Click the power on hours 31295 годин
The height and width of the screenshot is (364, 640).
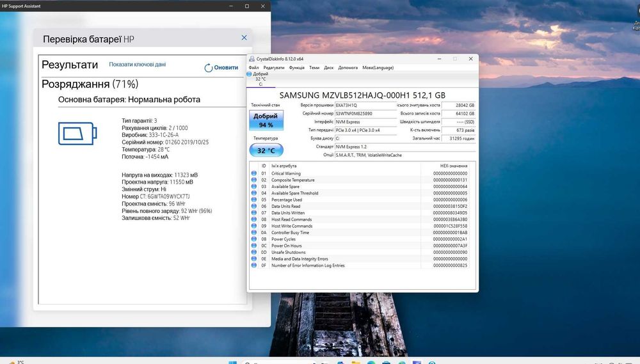point(459,138)
